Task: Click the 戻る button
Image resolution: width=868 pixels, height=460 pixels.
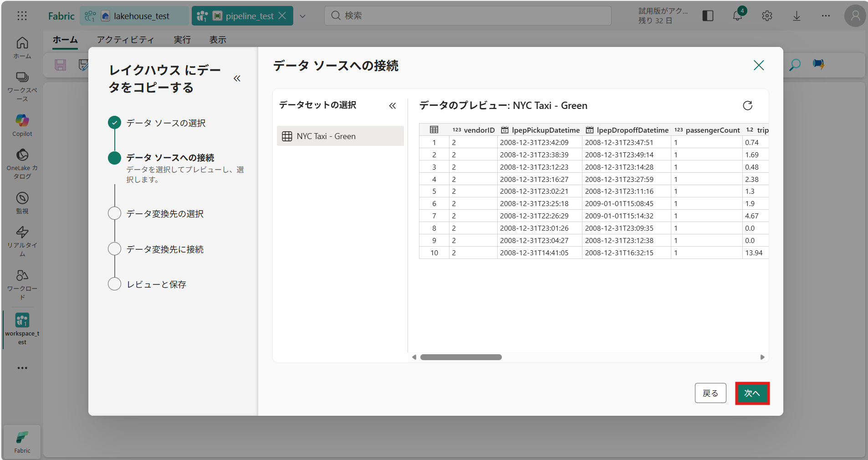Action: (710, 393)
